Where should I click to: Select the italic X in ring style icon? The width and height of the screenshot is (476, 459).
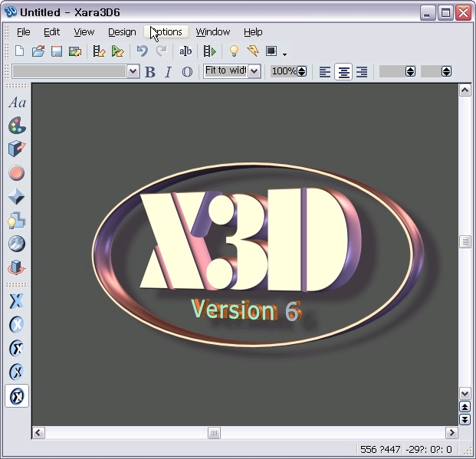pos(17,372)
